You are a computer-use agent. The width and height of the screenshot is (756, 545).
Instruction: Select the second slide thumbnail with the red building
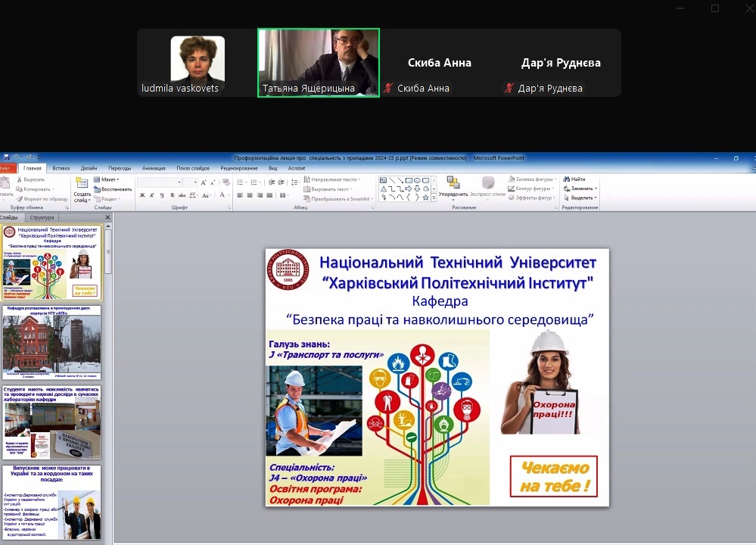52,341
